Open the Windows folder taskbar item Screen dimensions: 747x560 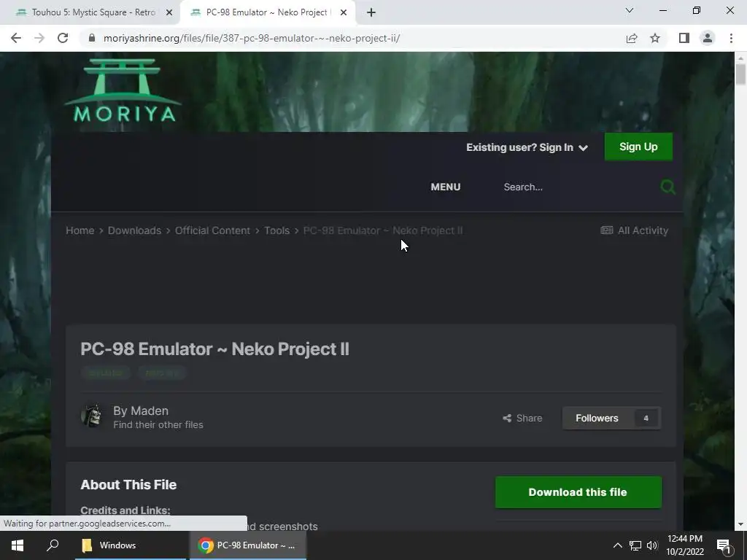[x=130, y=545]
